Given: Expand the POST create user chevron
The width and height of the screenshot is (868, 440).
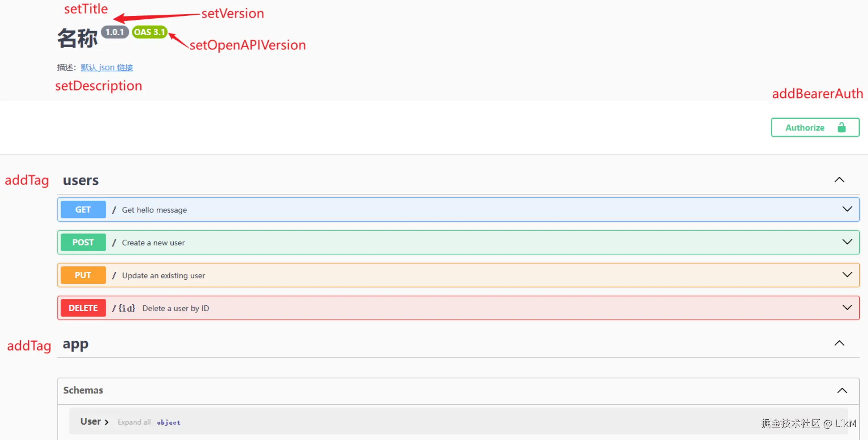Looking at the screenshot, I should (847, 242).
